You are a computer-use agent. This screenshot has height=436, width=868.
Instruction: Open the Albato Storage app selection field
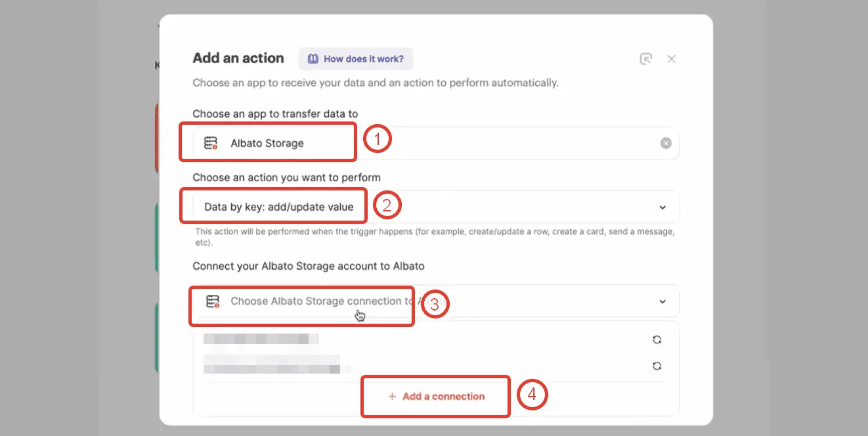[436, 143]
